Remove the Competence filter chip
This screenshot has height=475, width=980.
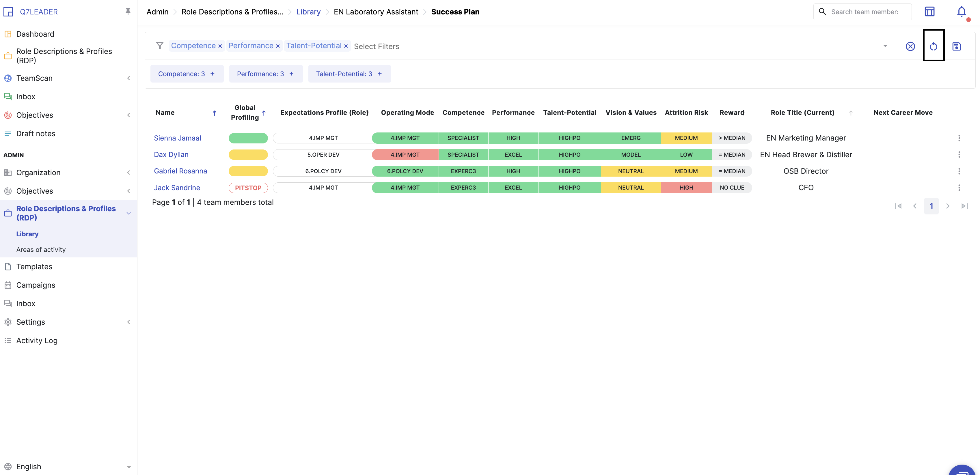(220, 46)
